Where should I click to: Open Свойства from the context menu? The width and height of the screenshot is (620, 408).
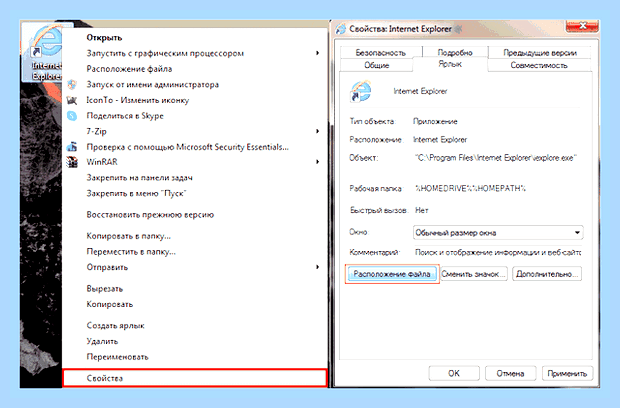pos(195,378)
